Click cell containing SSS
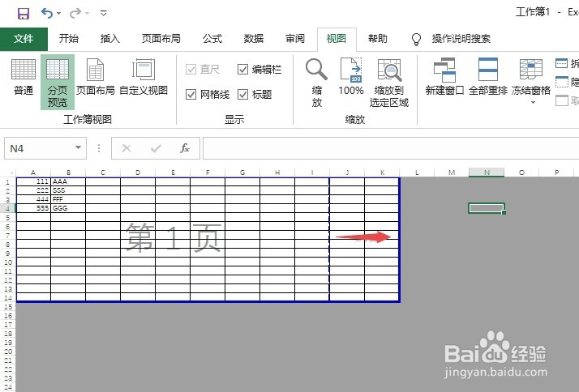Screen dimensions: 579x392 pos(68,190)
